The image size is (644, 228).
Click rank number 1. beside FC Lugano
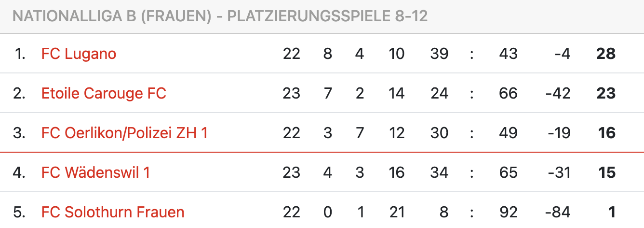(20, 54)
